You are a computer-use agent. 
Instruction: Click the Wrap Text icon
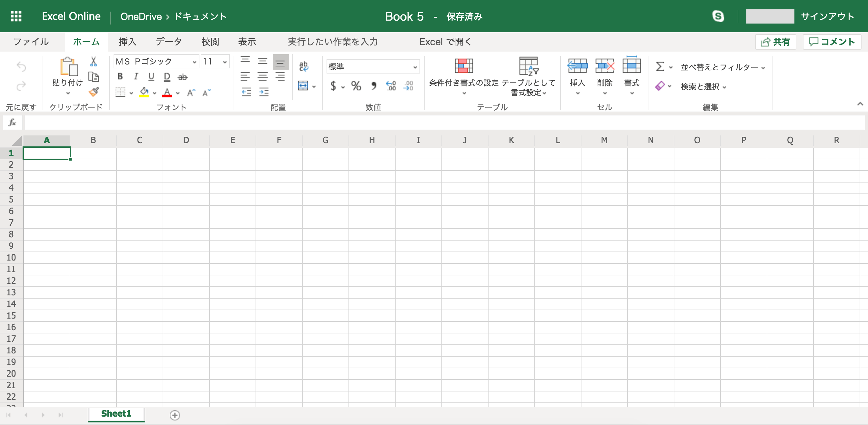pyautogui.click(x=303, y=66)
